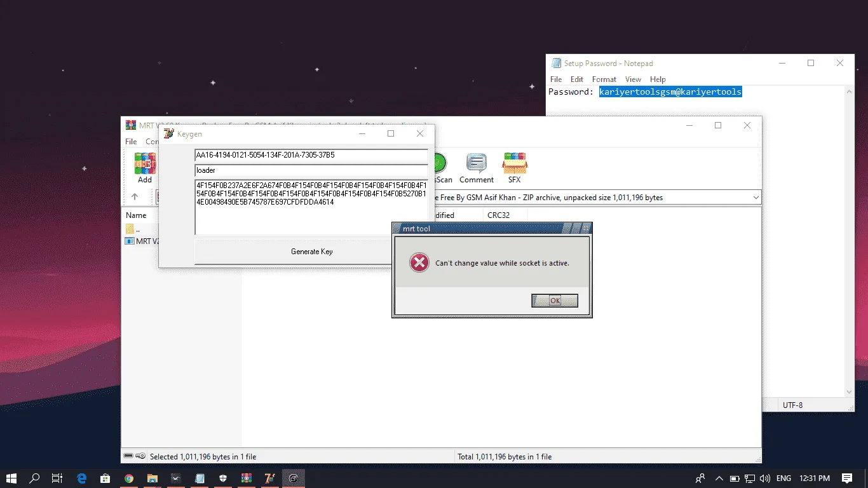
Task: Click Notepad scrollbar down arrow
Action: coord(850,392)
